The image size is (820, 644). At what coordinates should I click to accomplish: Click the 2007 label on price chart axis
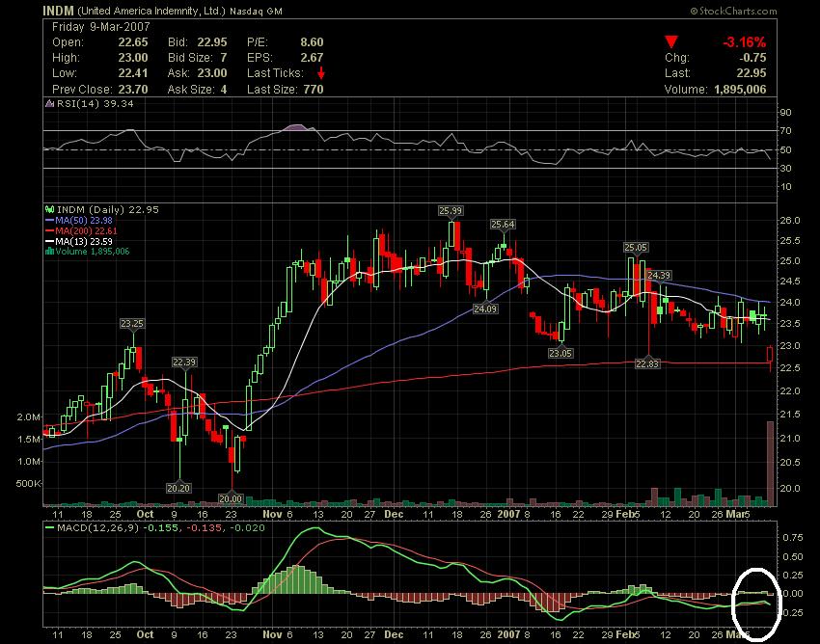[508, 514]
